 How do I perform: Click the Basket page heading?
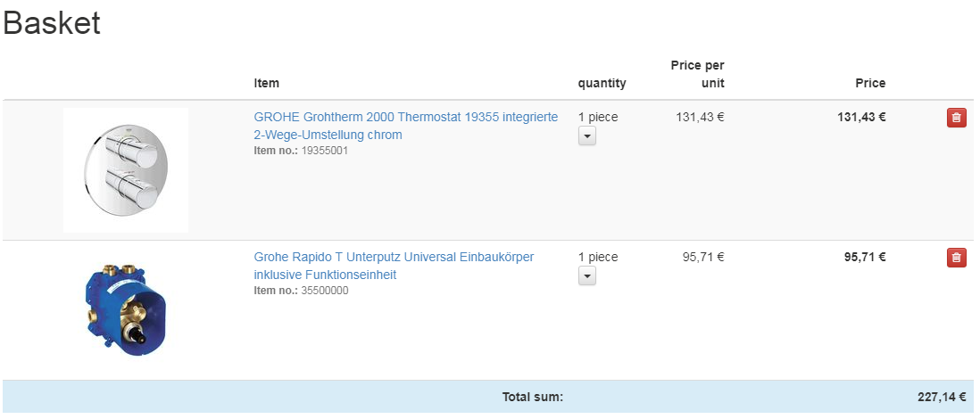click(x=52, y=24)
